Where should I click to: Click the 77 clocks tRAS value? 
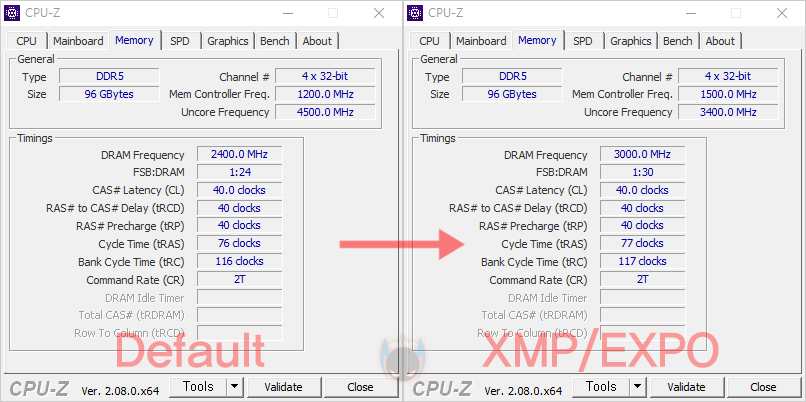[x=643, y=243]
